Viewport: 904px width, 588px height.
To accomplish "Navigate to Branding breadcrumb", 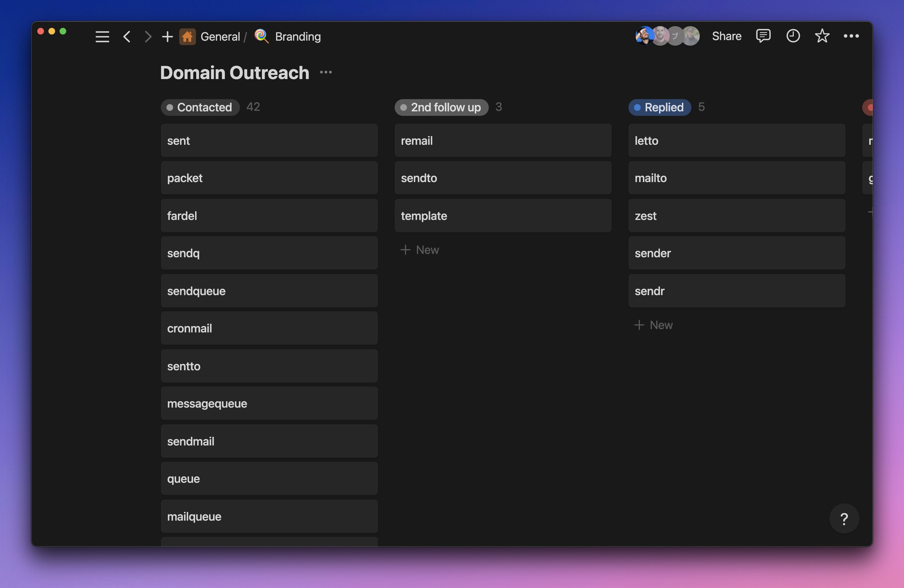I will click(298, 36).
